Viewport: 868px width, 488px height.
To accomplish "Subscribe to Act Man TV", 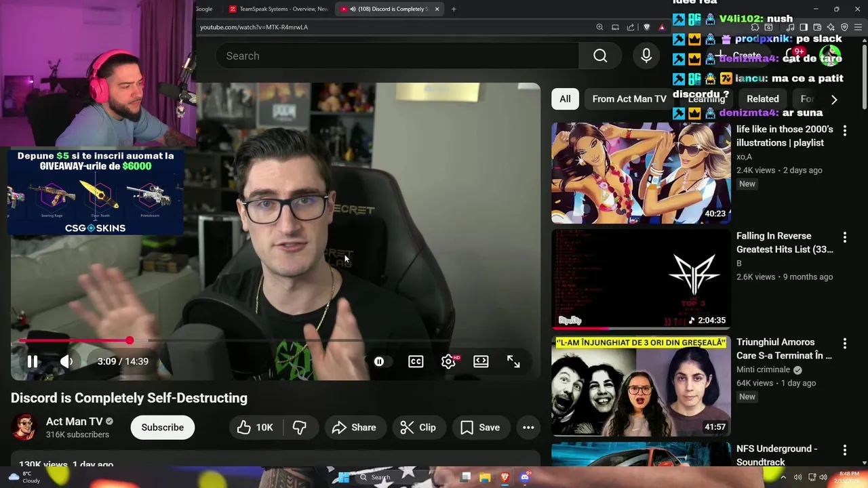I will coord(163,427).
